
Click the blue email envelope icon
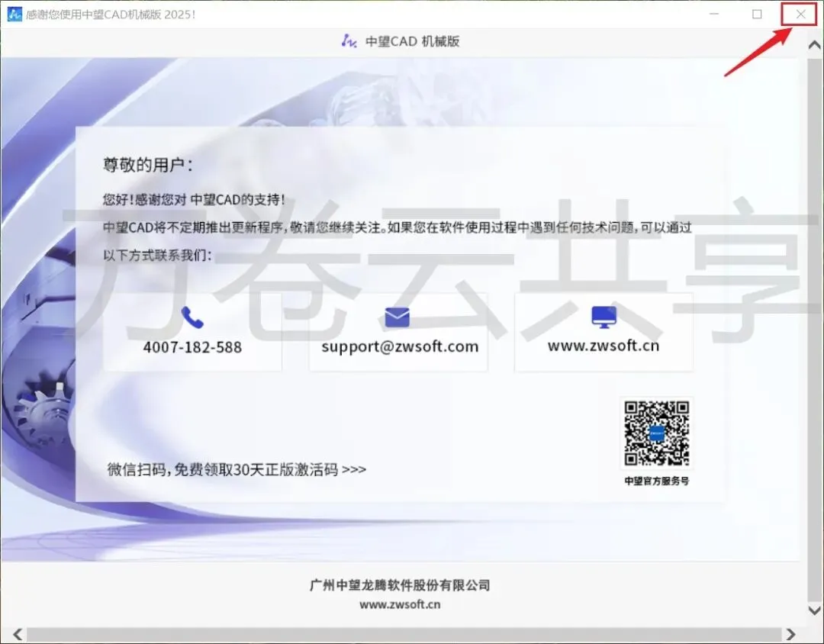tap(397, 317)
